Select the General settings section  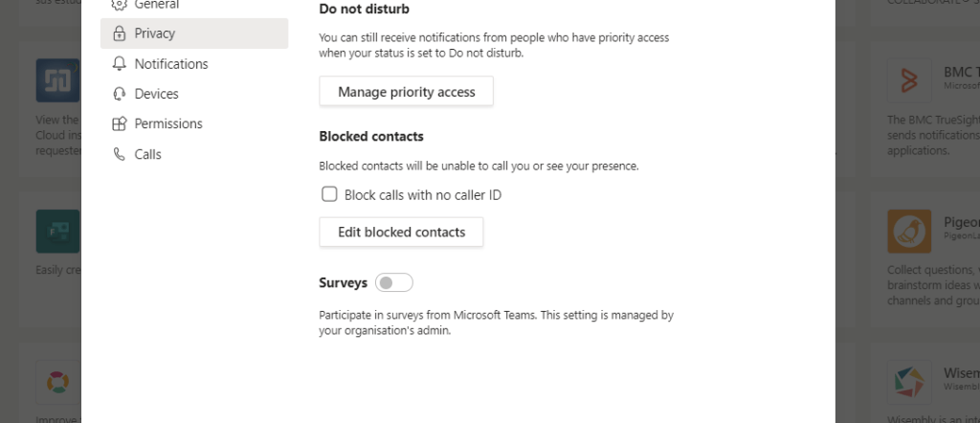(156, 5)
